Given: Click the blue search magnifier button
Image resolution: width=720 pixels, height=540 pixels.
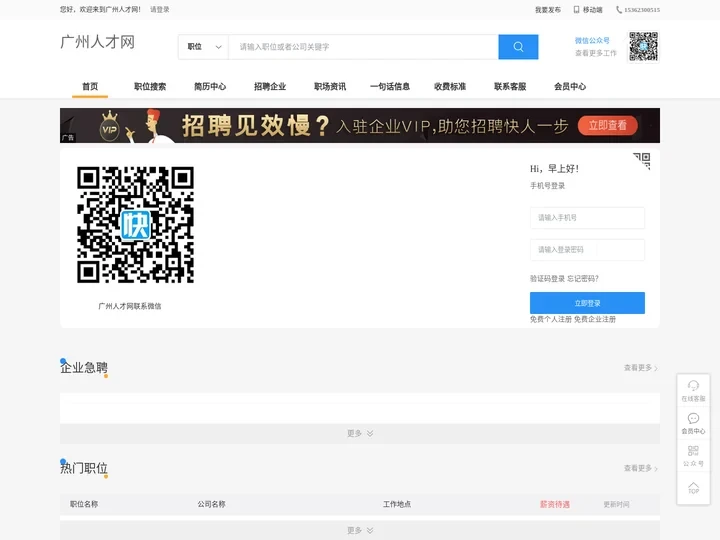Looking at the screenshot, I should pyautogui.click(x=518, y=47).
